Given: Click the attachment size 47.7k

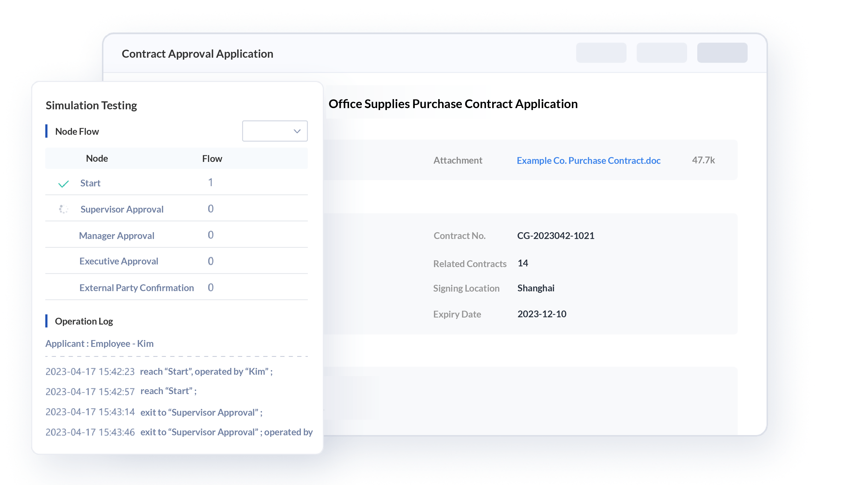Looking at the screenshot, I should [703, 160].
